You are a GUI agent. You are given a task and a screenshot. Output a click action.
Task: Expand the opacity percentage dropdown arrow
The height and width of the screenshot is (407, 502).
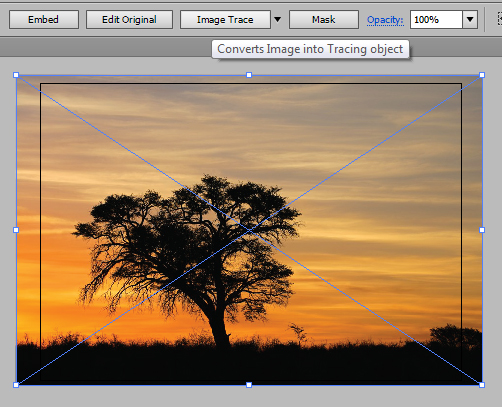[470, 20]
